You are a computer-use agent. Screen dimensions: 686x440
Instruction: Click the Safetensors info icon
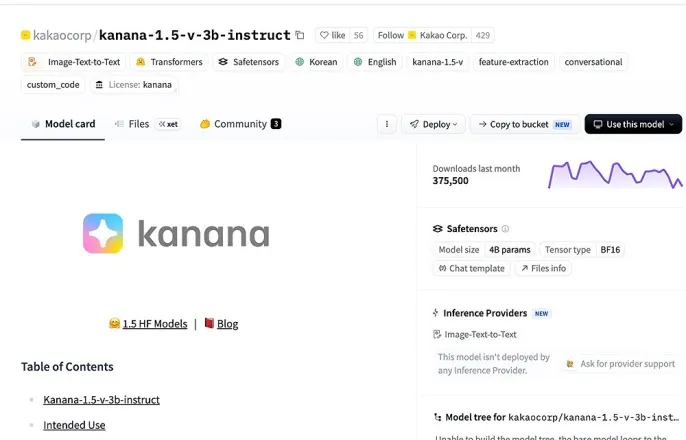[505, 229]
